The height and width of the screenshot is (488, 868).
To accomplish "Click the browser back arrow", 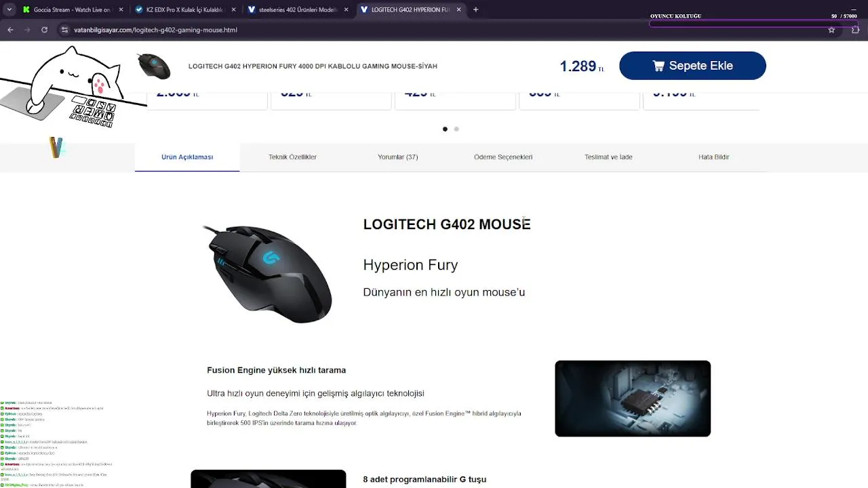I will tap(10, 30).
